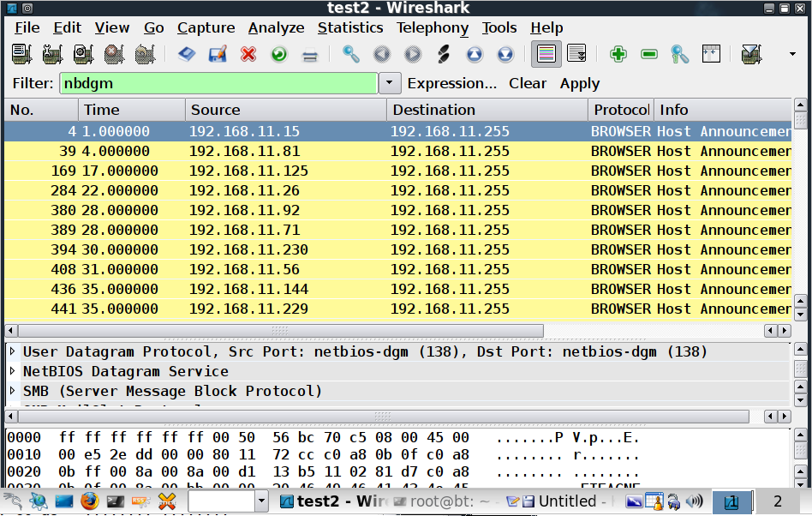Open toolbar overflow arrow
Screen dimensions: 812x516
pyautogui.click(x=792, y=54)
